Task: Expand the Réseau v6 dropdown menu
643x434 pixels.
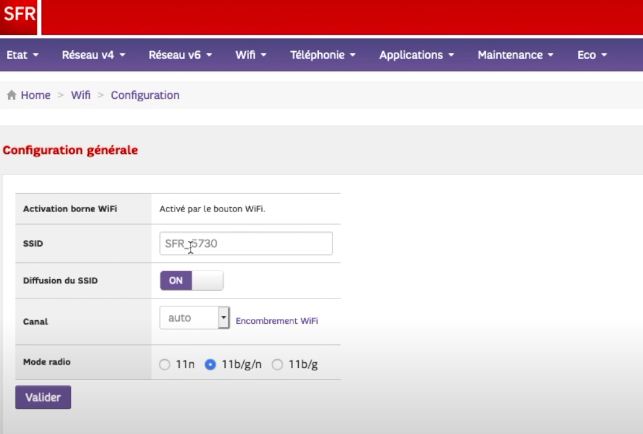Action: [180, 55]
